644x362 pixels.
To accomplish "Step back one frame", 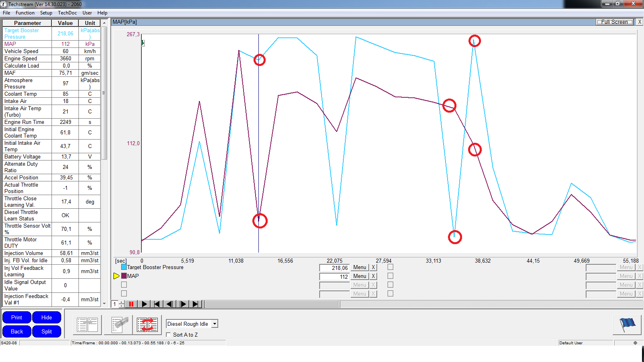I will point(169,304).
